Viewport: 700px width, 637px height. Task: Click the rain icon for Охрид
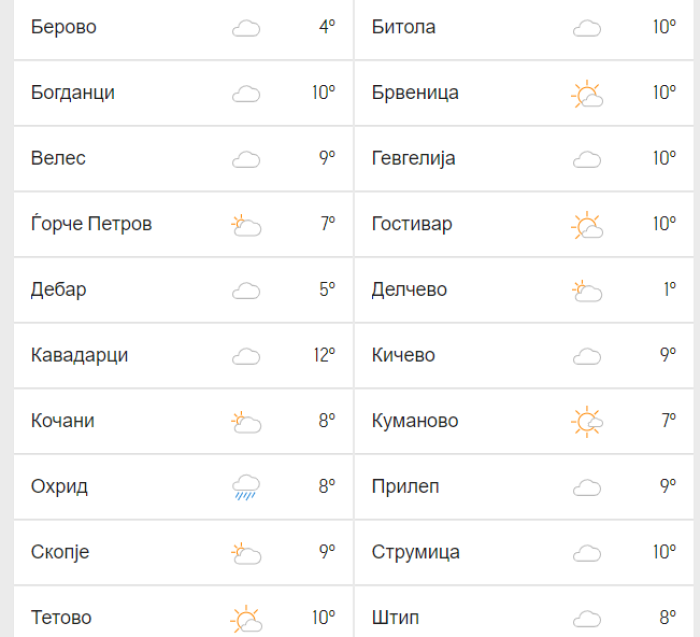tap(246, 487)
